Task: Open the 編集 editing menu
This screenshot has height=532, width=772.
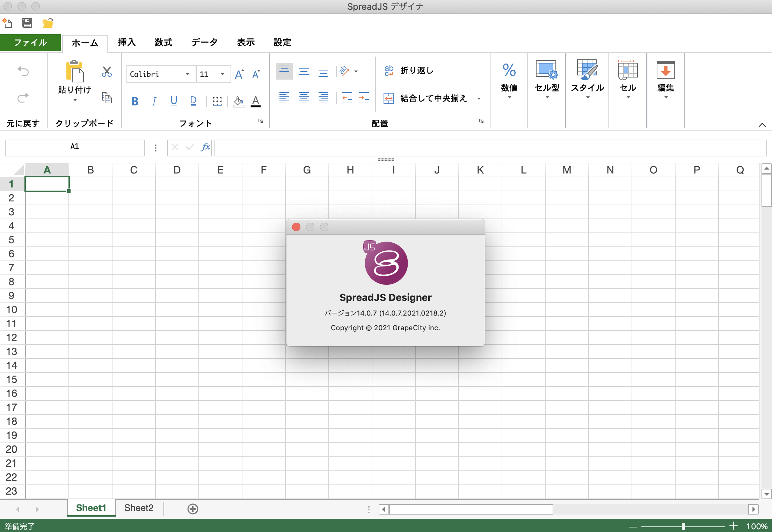Action: pos(666,80)
